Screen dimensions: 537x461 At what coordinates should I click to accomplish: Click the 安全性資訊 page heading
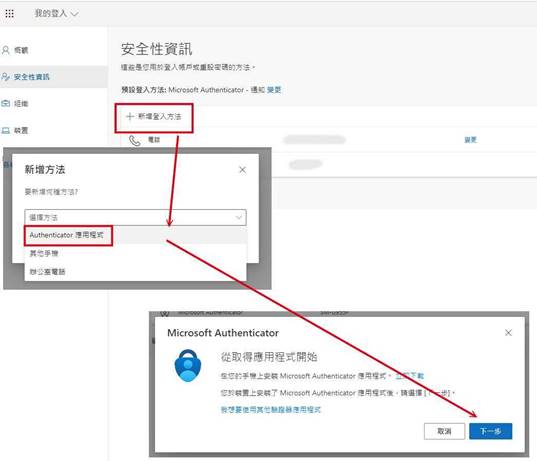pyautogui.click(x=156, y=49)
